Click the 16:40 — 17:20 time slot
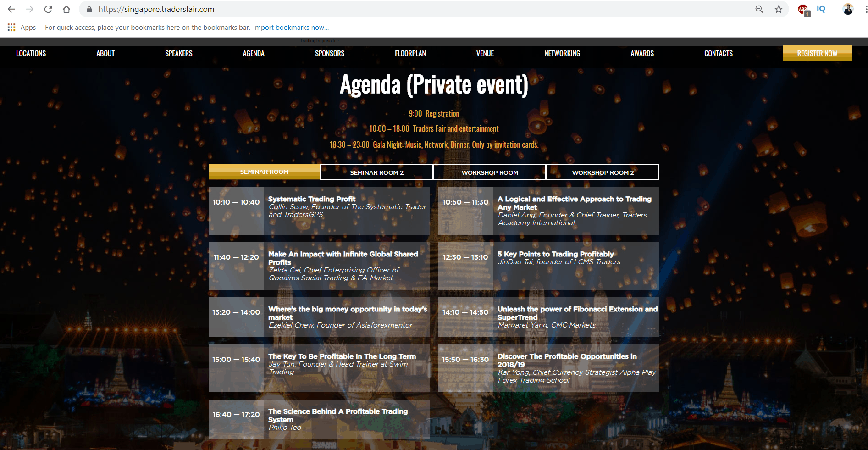Viewport: 868px width, 450px height. (236, 415)
